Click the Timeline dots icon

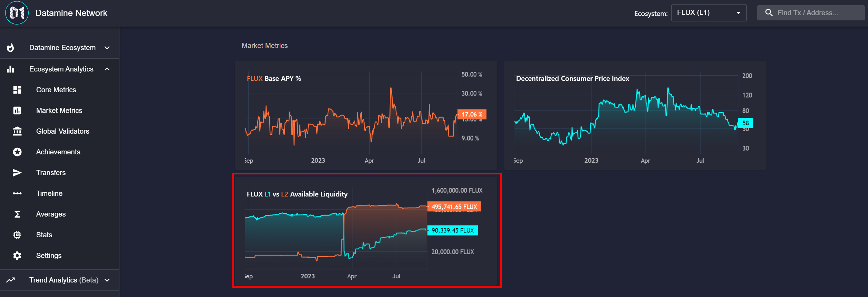[x=17, y=193]
